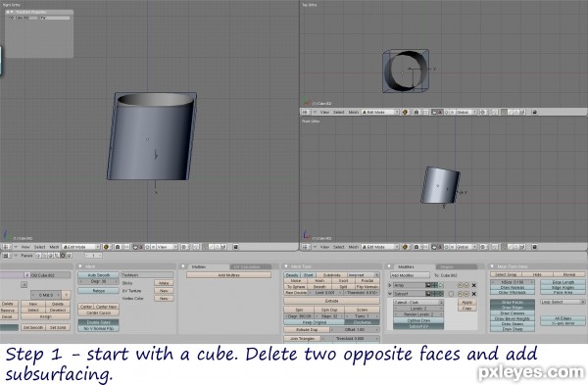
Task: Toggle Double Sided option
Action: 99,322
